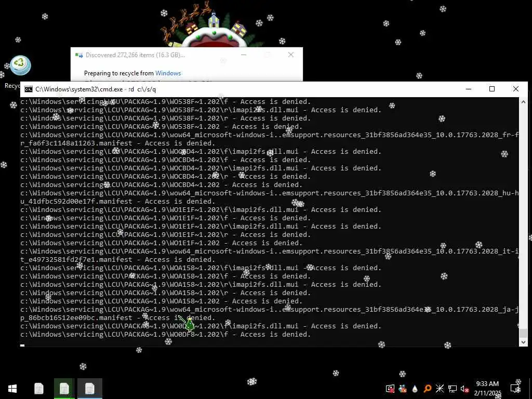Image resolution: width=532 pixels, height=399 pixels.
Task: Click line 'p_86bcb16512ee09bc.manifest - Access is denied.'
Action: [118, 318]
